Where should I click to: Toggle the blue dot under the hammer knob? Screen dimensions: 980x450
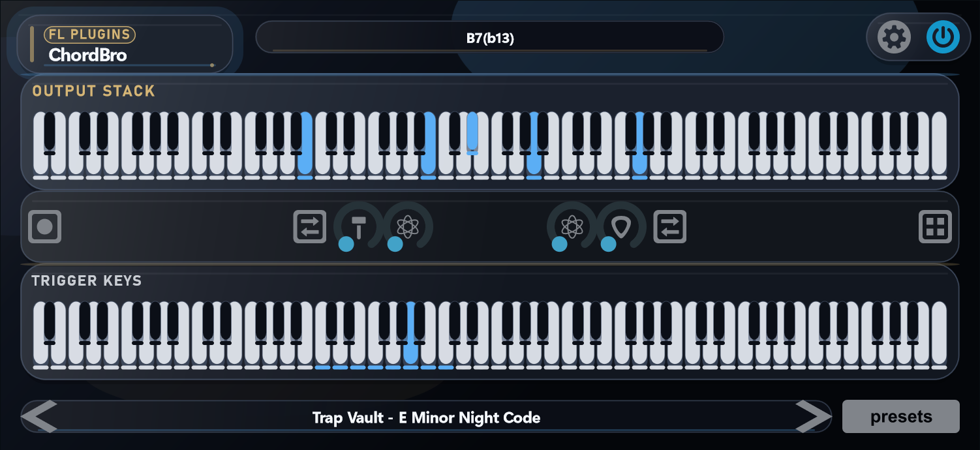click(x=346, y=245)
